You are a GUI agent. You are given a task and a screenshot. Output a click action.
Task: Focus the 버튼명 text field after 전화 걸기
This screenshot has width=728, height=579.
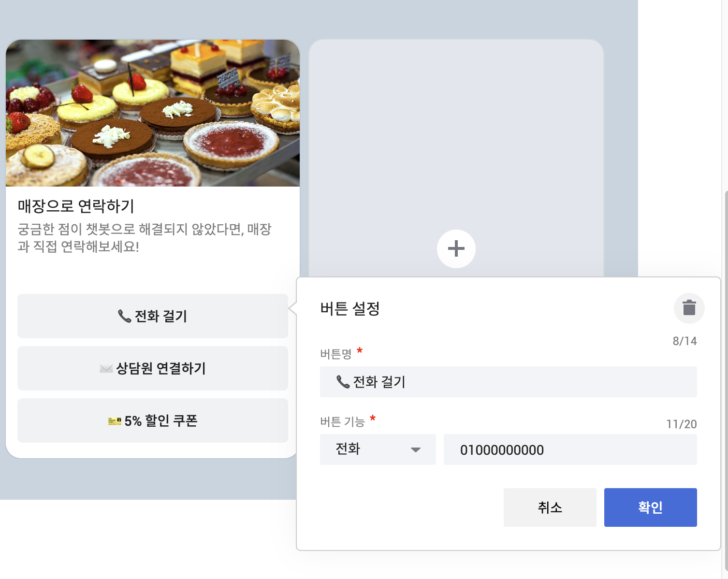point(532,382)
